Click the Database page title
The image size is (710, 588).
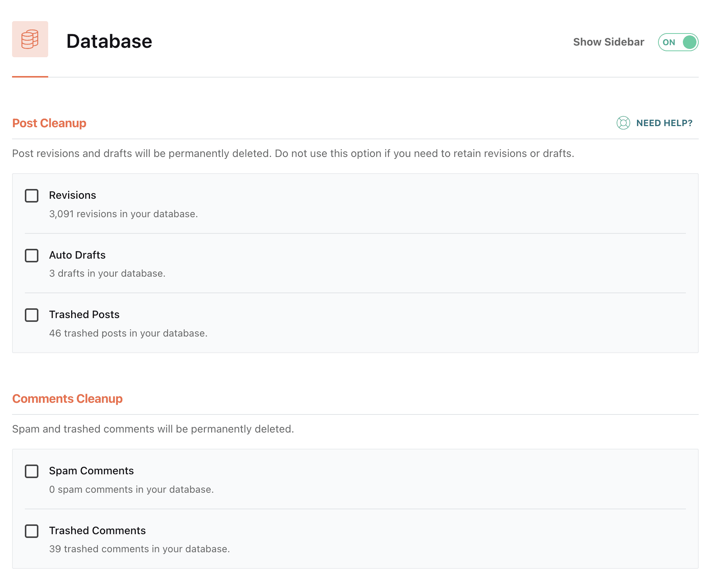pos(109,41)
